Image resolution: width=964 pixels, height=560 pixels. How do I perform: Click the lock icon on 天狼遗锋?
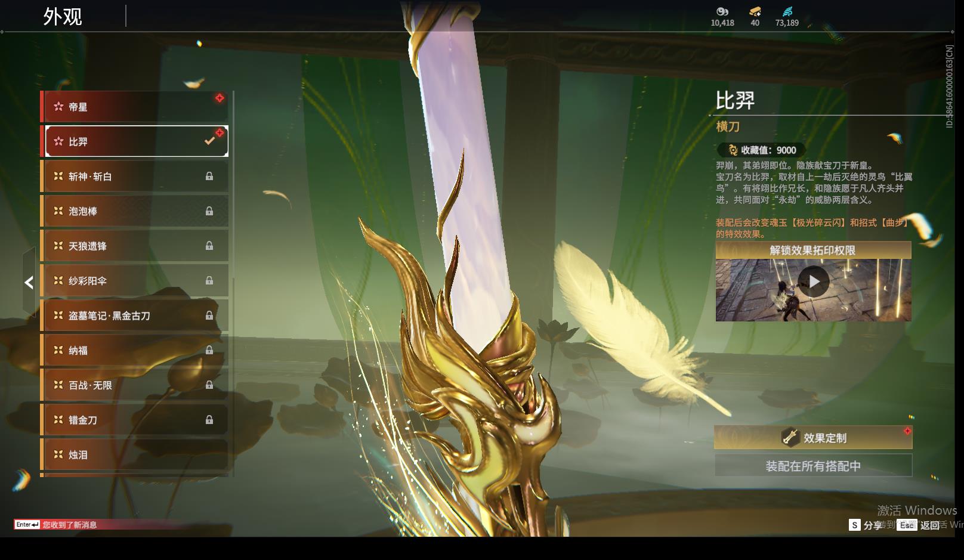[x=209, y=246]
